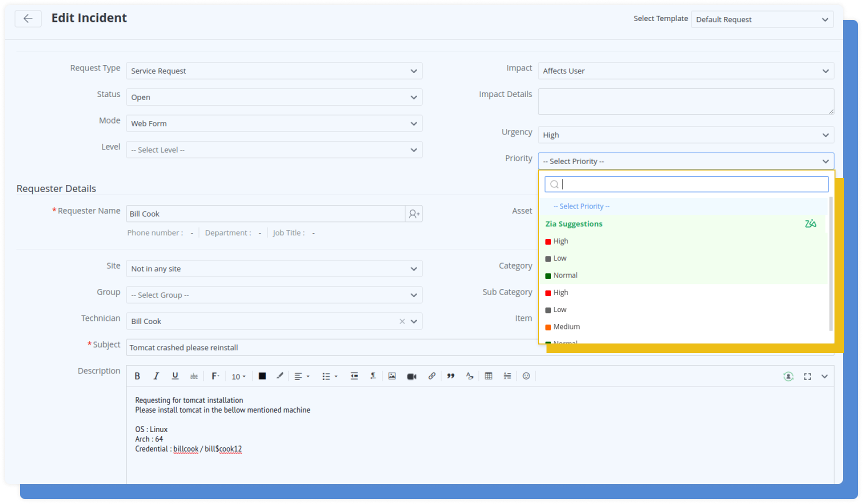Apply underline in the description toolbar
Viewport: 863px width, 504px height.
175,376
